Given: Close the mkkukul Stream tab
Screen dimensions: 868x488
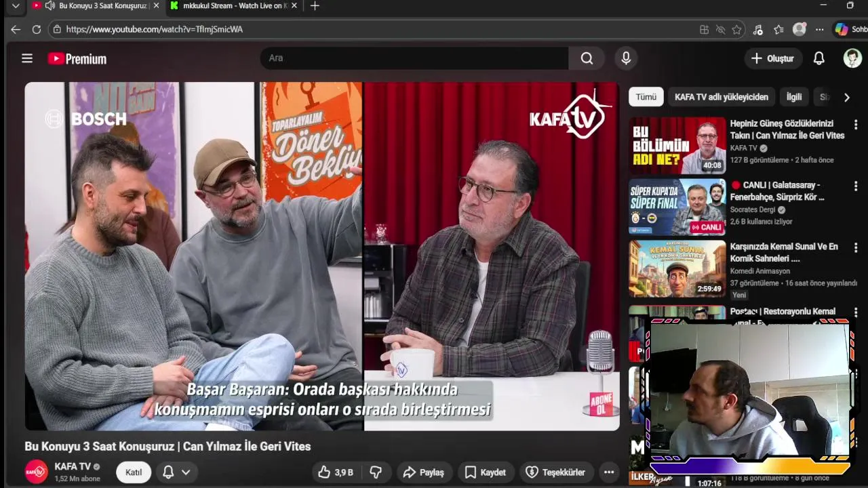Looking at the screenshot, I should [x=294, y=6].
